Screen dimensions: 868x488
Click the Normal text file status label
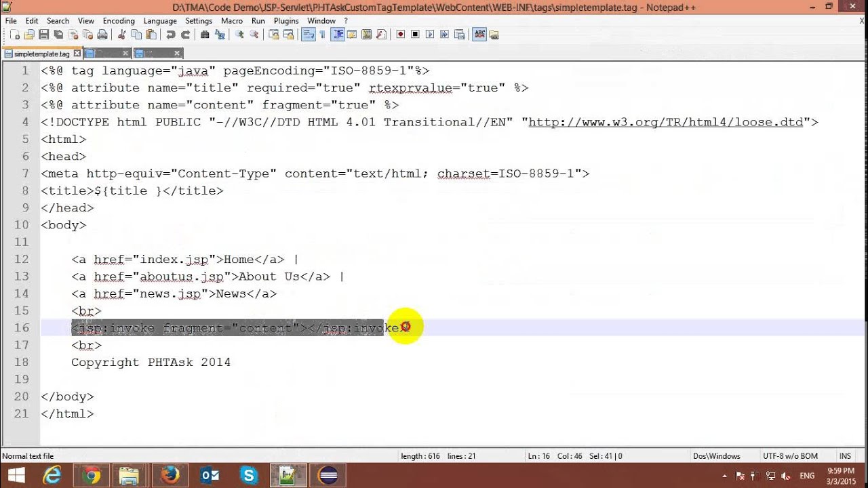[28, 456]
